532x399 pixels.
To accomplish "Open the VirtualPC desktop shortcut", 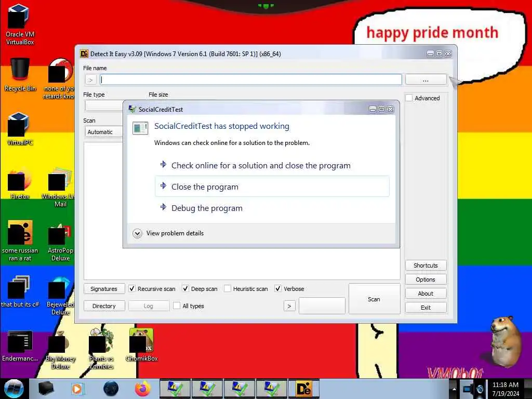I will click(19, 129).
